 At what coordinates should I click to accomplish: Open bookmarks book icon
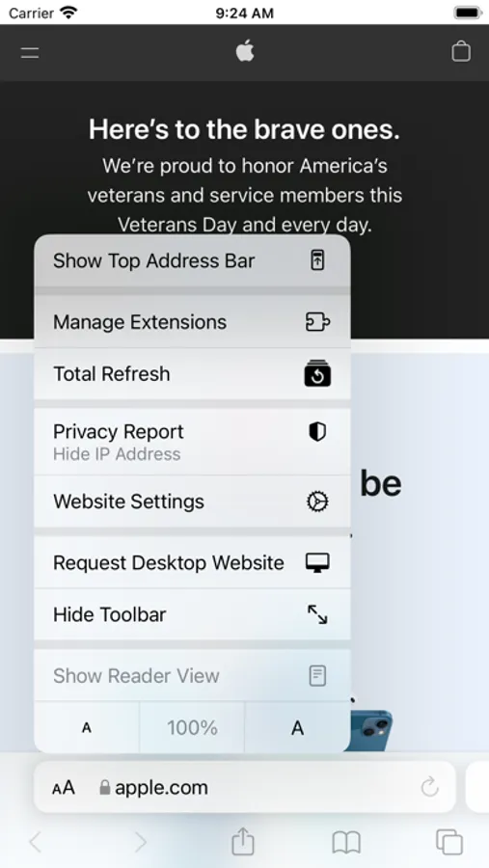click(x=346, y=843)
